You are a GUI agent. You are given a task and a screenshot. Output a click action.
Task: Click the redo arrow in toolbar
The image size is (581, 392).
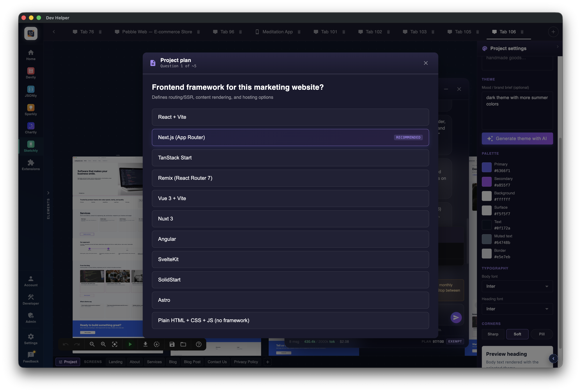(x=77, y=344)
